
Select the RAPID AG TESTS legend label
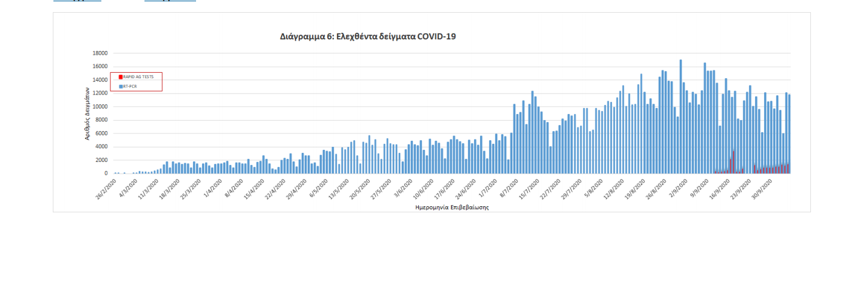click(138, 77)
